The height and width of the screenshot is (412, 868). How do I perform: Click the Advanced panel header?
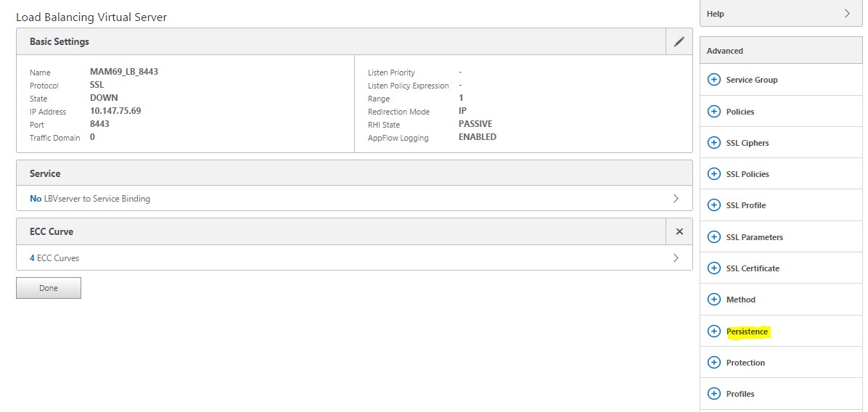pyautogui.click(x=725, y=51)
